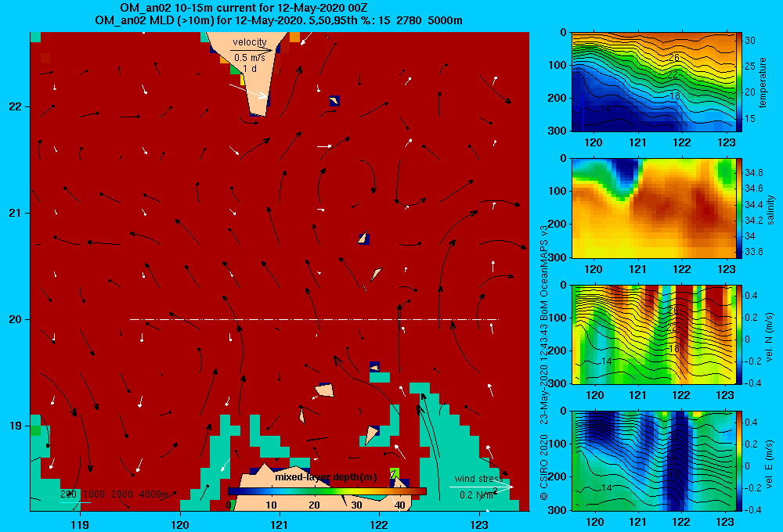Click the 34.8 tick on salinity scale
The width and height of the screenshot is (783, 532).
[x=754, y=173]
